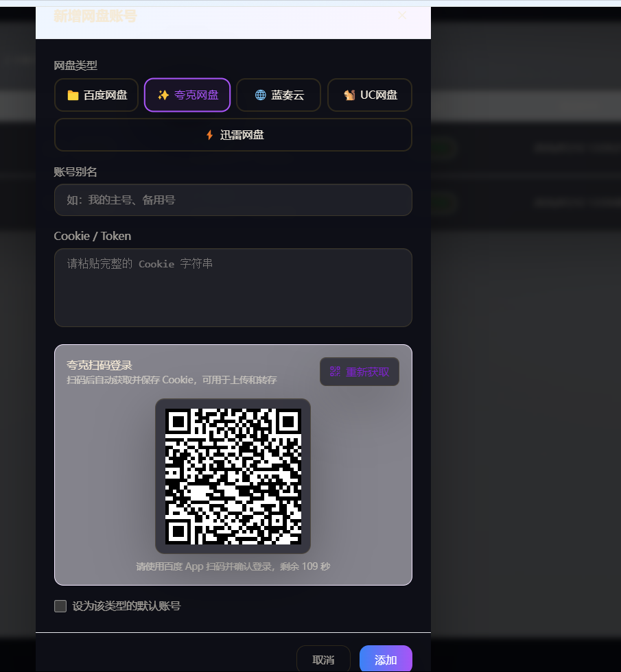621x672 pixels.
Task: Select the 百度网盘 drive type
Action: (x=97, y=95)
